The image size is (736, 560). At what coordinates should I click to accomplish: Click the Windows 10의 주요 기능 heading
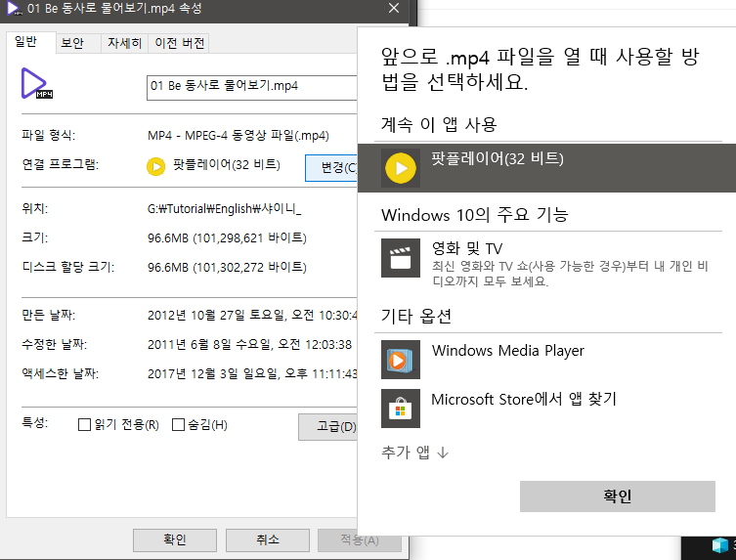pyautogui.click(x=475, y=214)
